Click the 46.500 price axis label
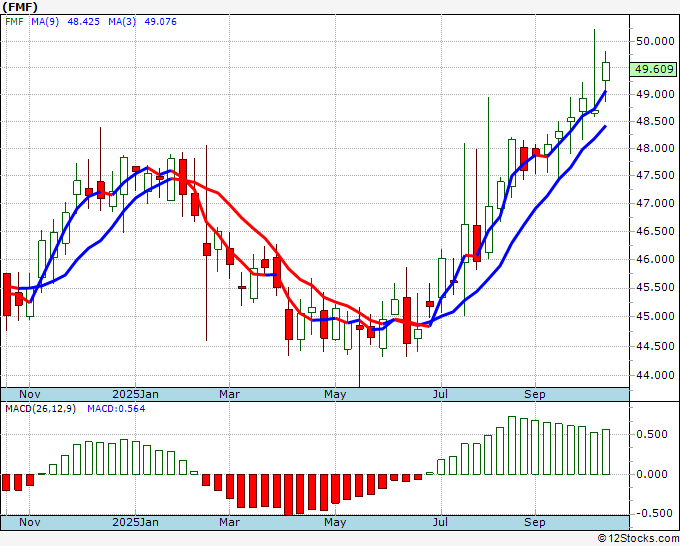680x546 pixels. point(655,231)
